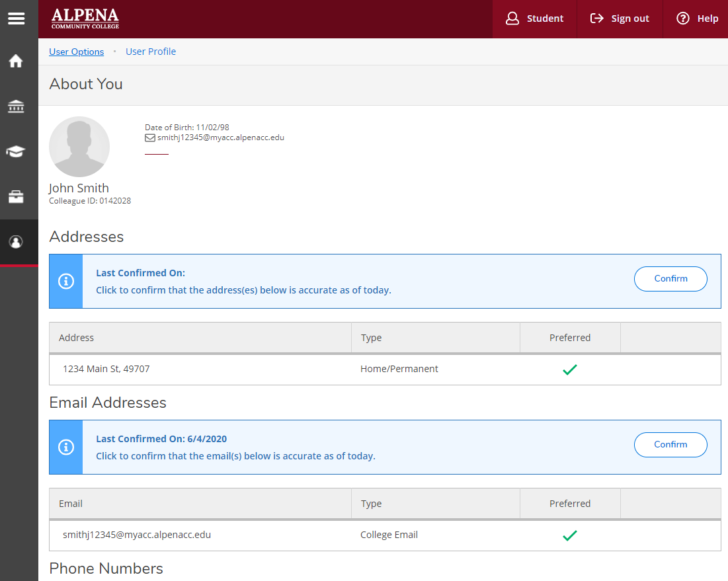
Task: Confirm the addresses are accurate
Action: pyautogui.click(x=670, y=278)
